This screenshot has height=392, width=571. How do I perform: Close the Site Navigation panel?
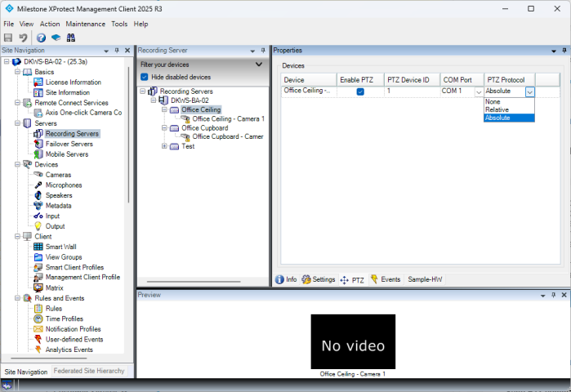coord(127,51)
